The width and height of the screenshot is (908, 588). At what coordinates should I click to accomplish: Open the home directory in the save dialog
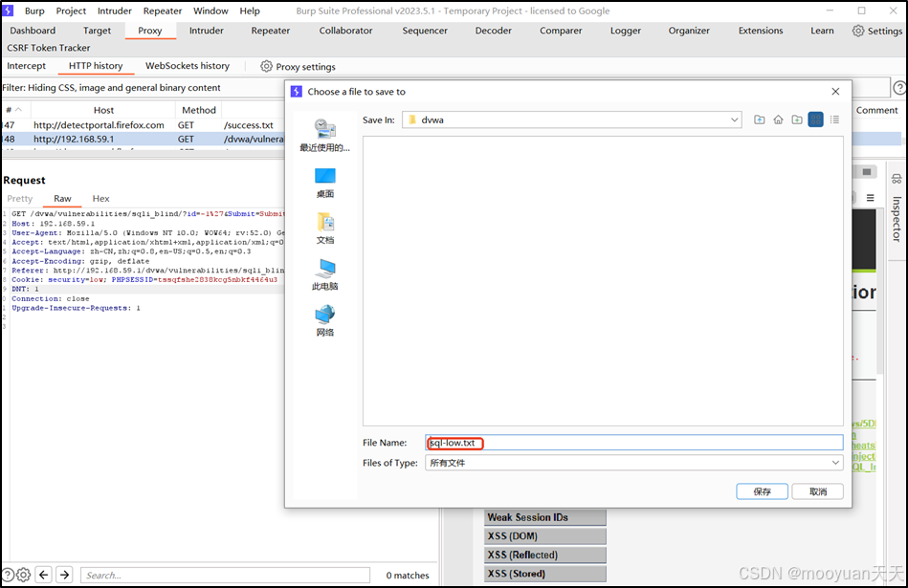[x=778, y=119]
